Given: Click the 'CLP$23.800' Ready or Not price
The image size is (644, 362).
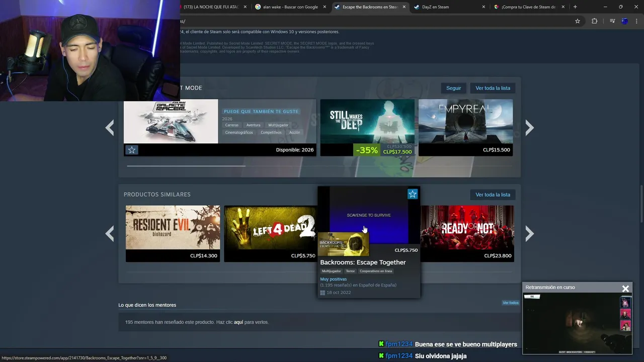Looking at the screenshot, I should coord(498,256).
